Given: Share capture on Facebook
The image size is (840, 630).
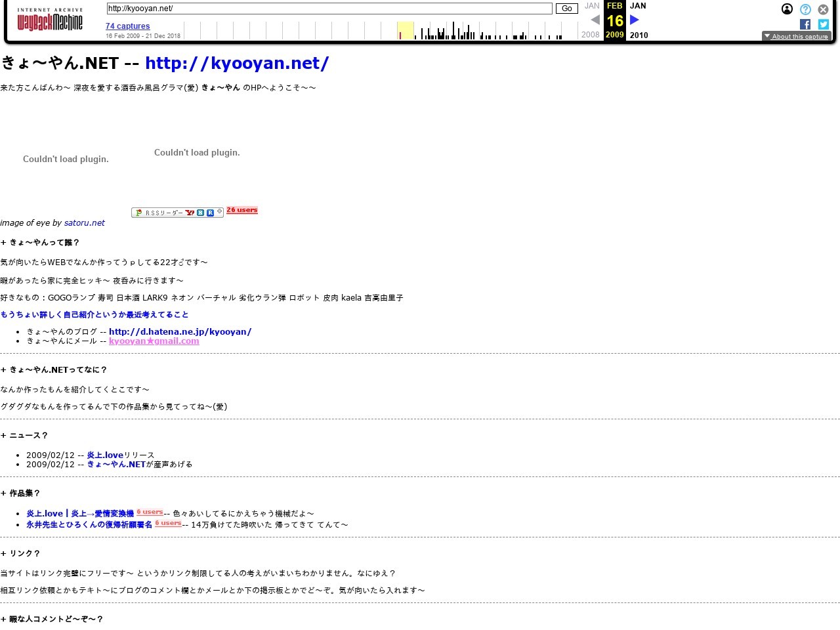Looking at the screenshot, I should pyautogui.click(x=805, y=24).
